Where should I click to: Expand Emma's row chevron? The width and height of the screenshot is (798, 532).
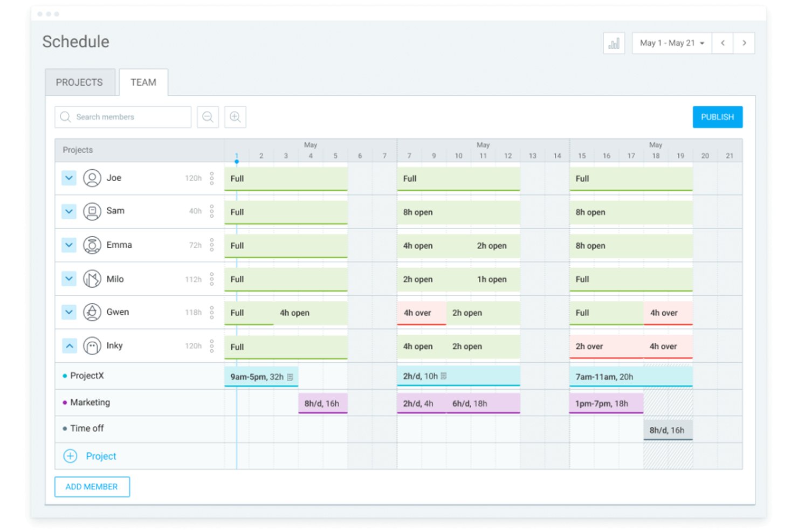click(x=69, y=245)
